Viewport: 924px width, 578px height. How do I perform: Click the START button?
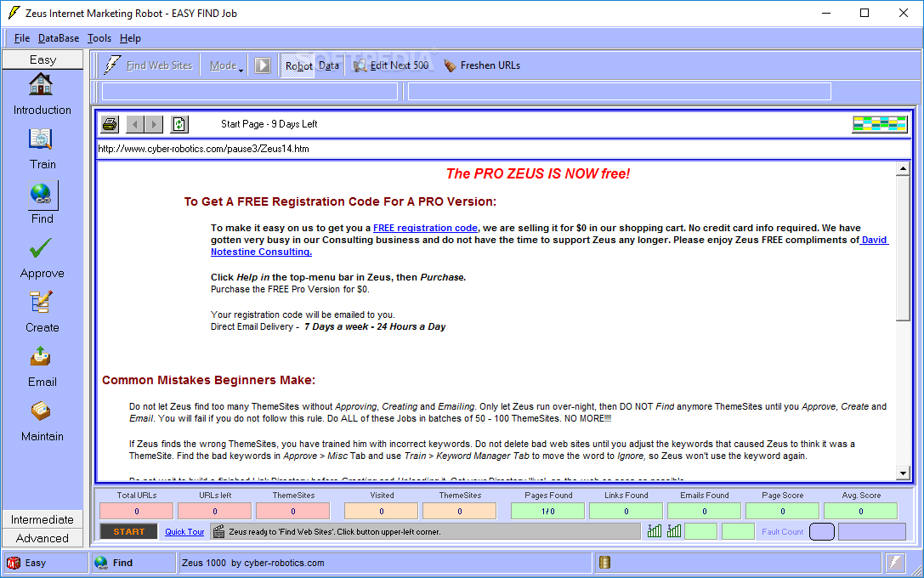(x=128, y=531)
